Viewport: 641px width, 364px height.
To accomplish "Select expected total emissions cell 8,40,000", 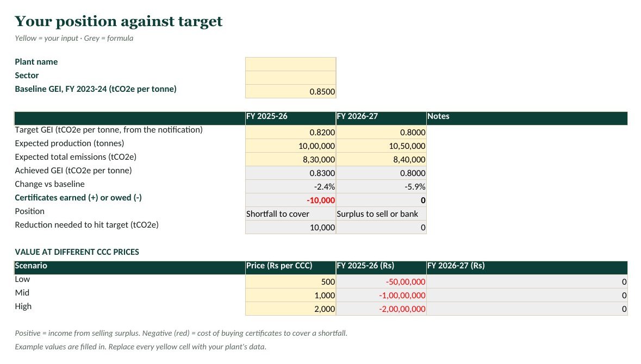I will click(x=381, y=159).
